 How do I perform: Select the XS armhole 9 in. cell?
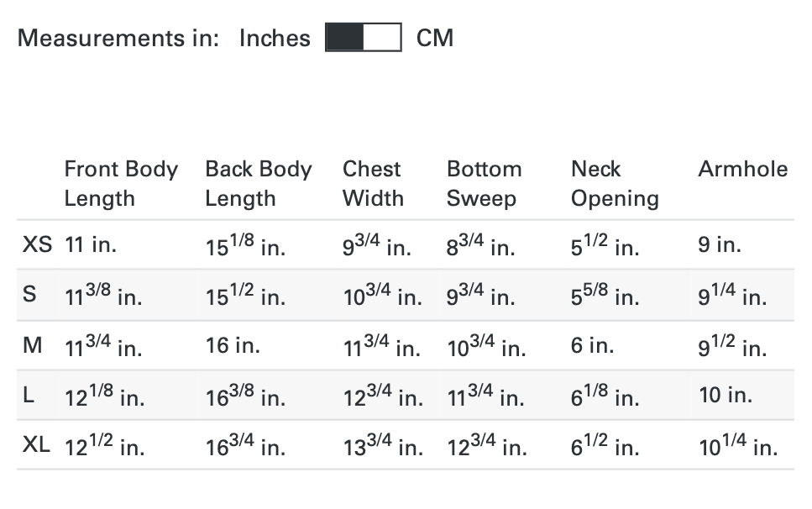point(720,245)
